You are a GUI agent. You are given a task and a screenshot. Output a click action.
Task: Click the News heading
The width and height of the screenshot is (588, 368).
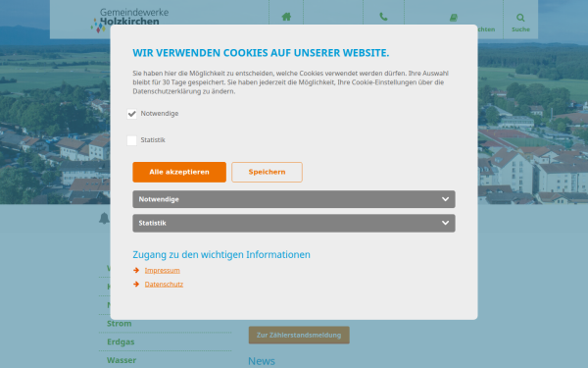tap(262, 361)
